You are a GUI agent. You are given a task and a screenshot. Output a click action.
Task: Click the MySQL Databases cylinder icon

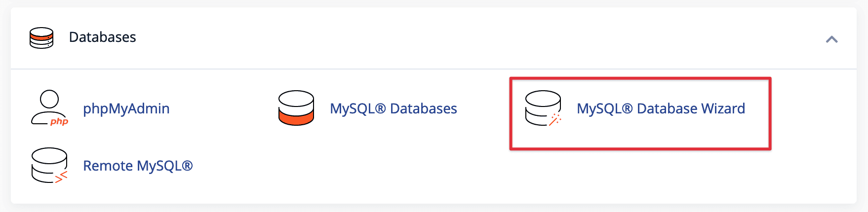click(296, 108)
